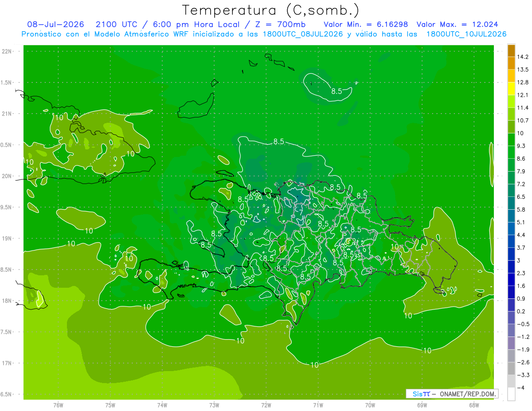Click the '6.5' color bar value
The image size is (532, 411).
(521, 197)
